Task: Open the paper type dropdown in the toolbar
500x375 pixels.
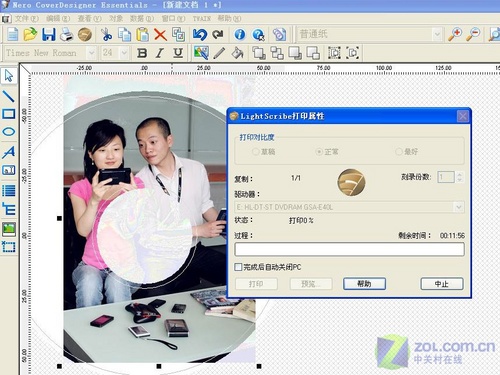Action: [x=437, y=34]
